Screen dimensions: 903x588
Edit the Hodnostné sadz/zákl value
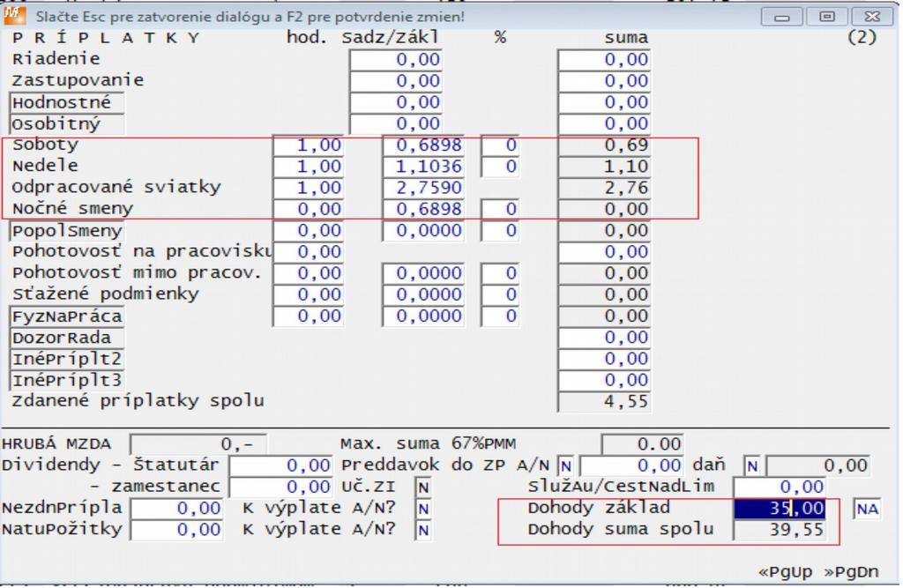coord(396,102)
